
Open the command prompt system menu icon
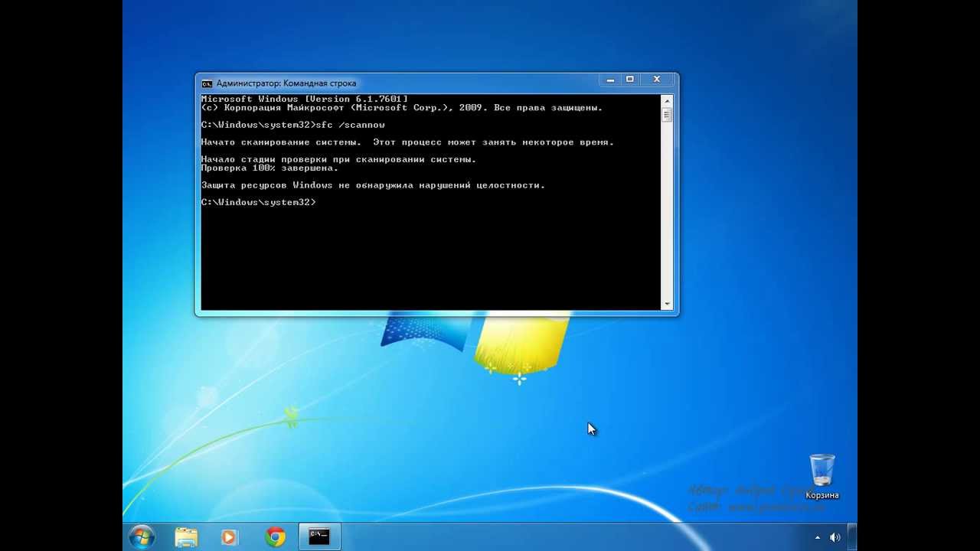click(207, 83)
